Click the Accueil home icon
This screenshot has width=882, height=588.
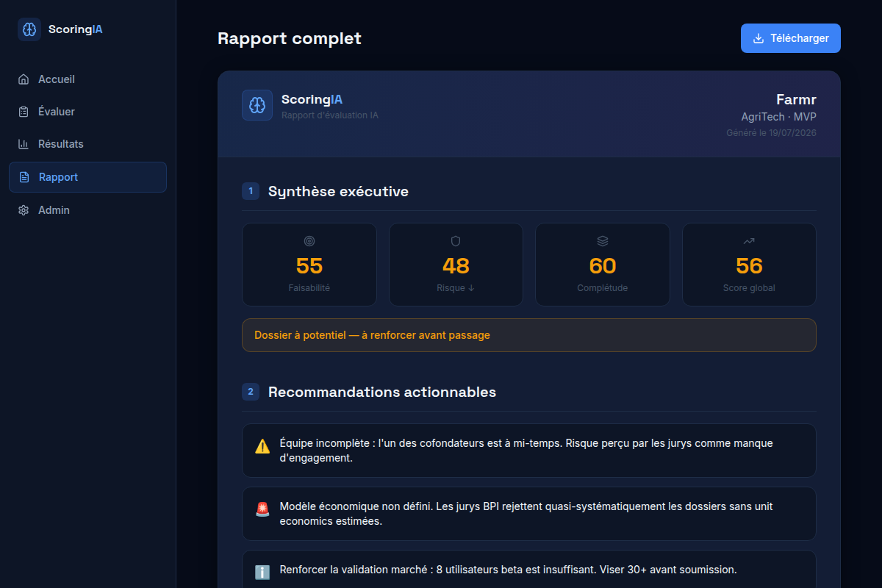pos(24,79)
